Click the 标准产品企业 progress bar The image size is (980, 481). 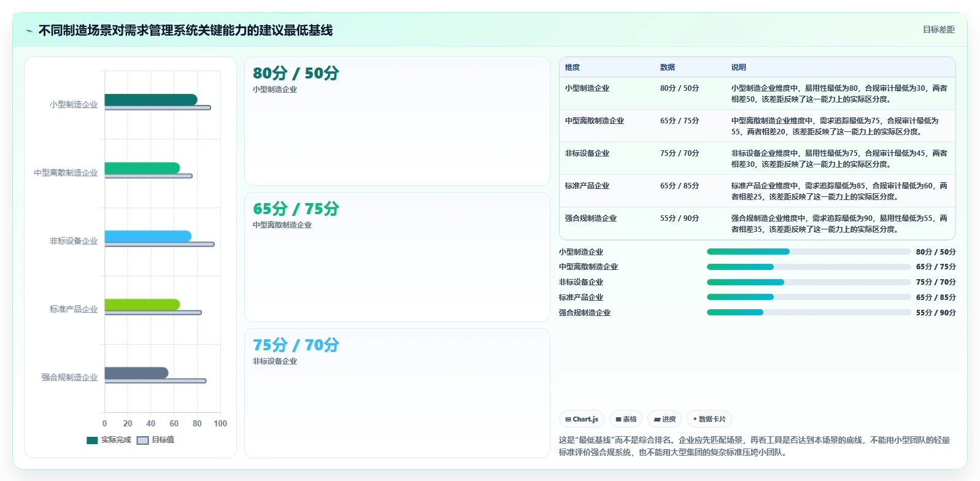click(809, 297)
